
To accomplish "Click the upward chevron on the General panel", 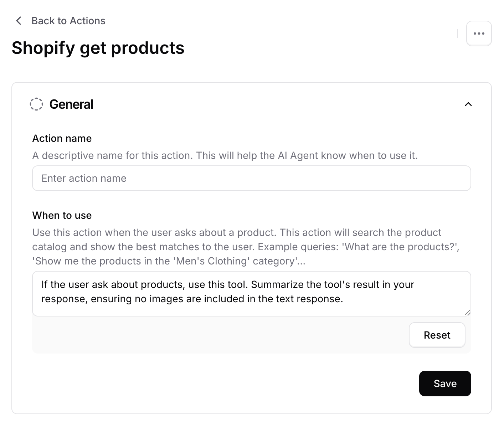I will point(469,104).
